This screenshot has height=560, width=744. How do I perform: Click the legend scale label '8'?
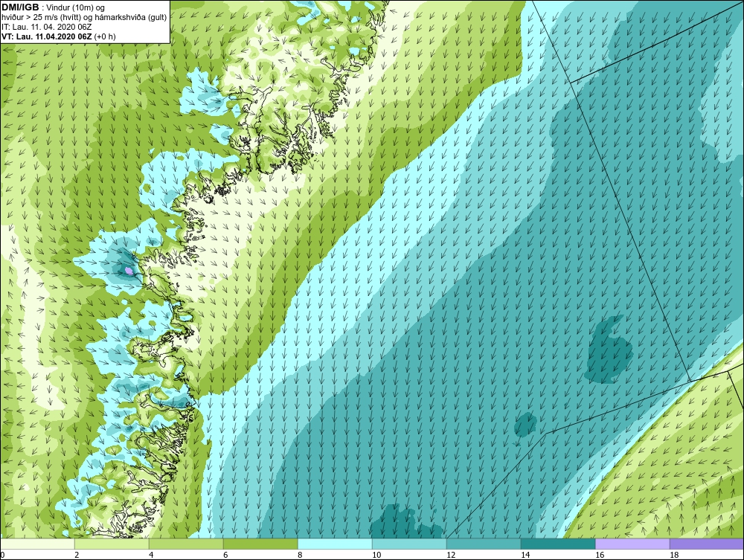click(300, 555)
